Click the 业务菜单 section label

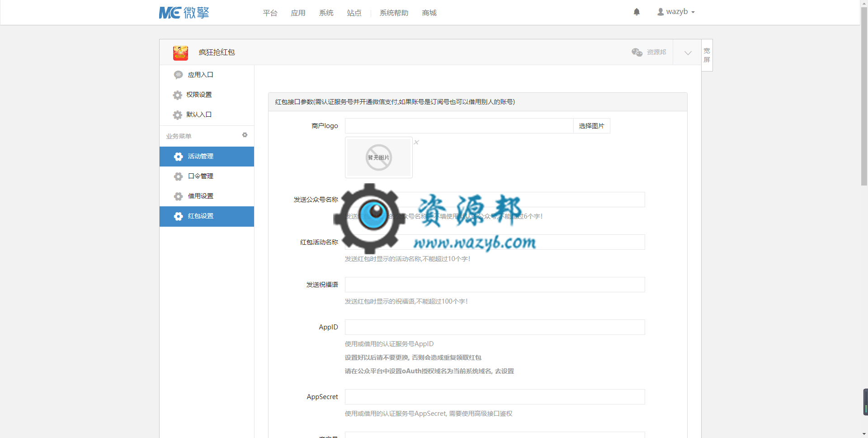(x=179, y=136)
